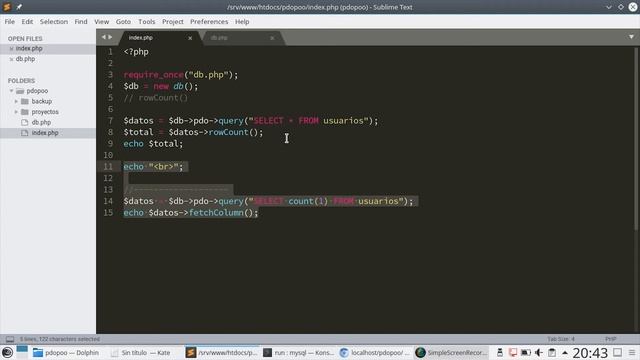Open the Goto menu
This screenshot has height=360, width=640.
(123, 22)
